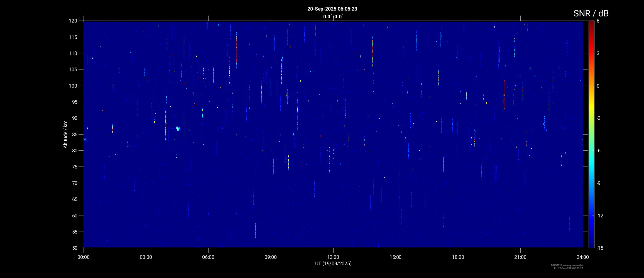Image resolution: width=644 pixels, height=278 pixels.
Task: Click the 50 altitude tick label
Action: pos(74,248)
